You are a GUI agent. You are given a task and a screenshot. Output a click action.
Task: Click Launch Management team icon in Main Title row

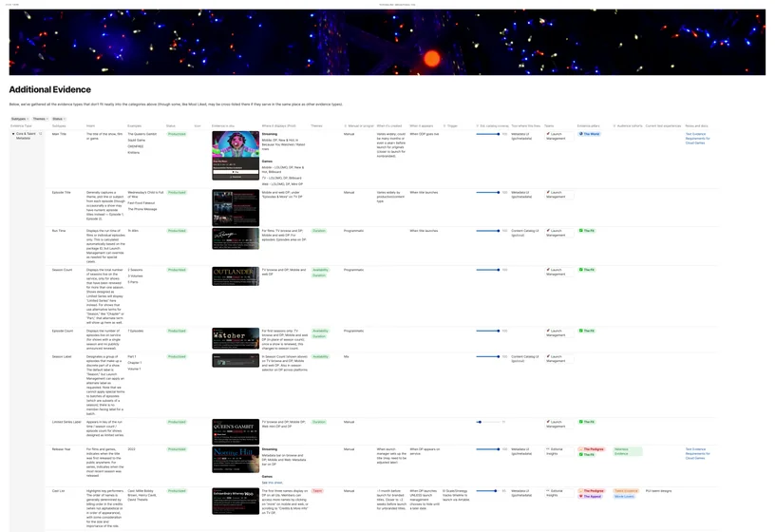[548, 134]
